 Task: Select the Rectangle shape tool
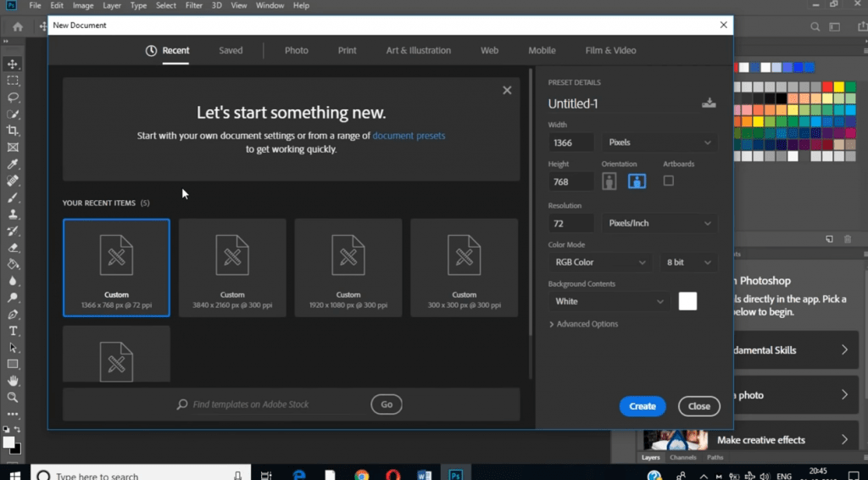coord(13,365)
